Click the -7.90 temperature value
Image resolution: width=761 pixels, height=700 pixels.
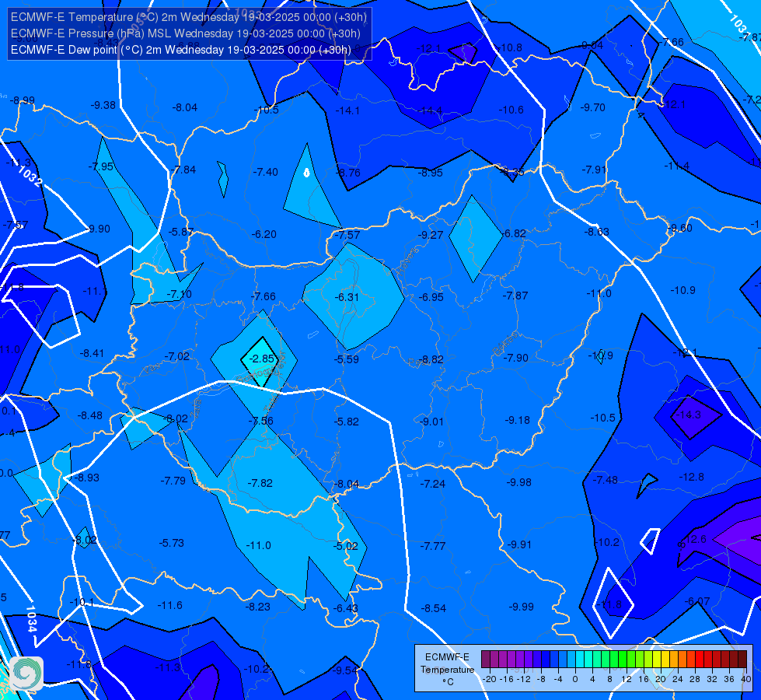point(516,358)
